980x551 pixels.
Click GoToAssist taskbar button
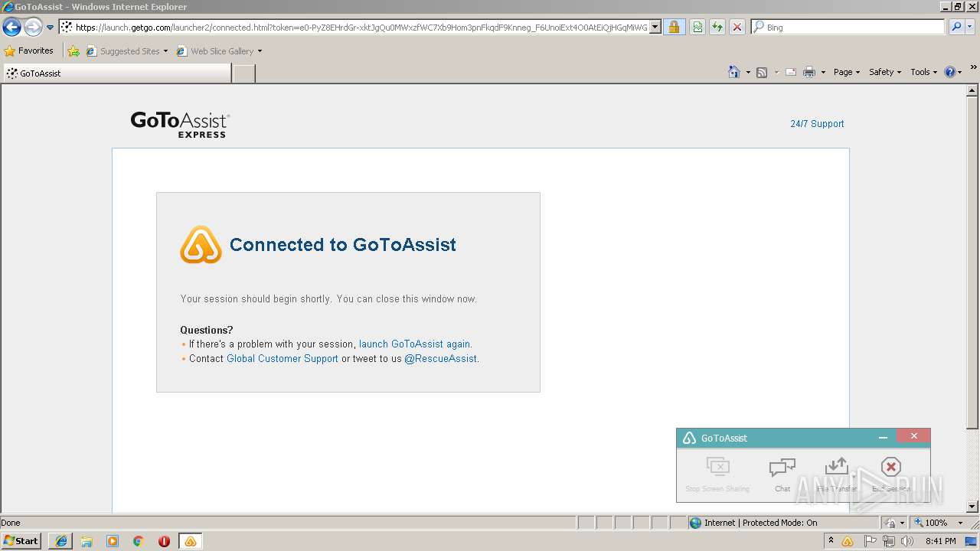pos(190,541)
